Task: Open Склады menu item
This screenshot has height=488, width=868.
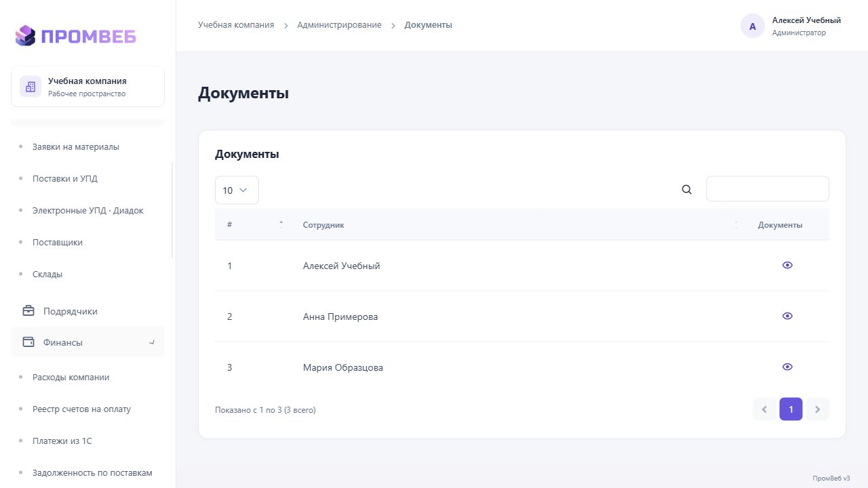Action: 47,274
